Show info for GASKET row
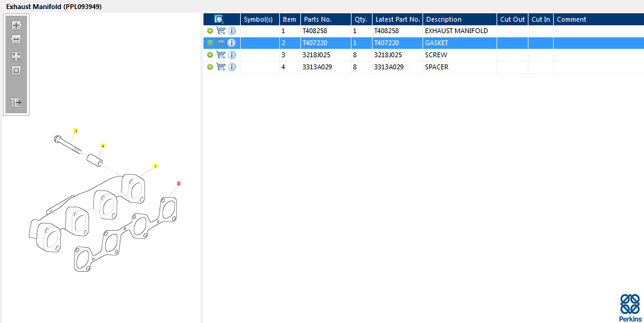 (232, 43)
